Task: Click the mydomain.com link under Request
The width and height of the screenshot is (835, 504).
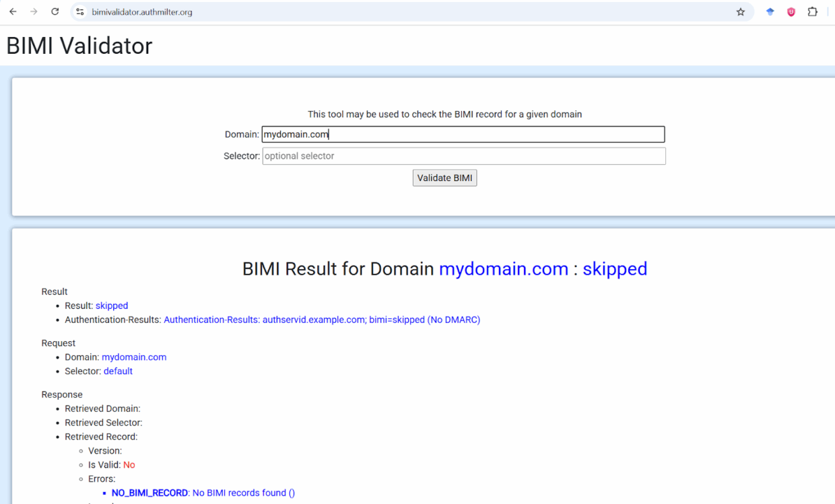Action: click(134, 357)
